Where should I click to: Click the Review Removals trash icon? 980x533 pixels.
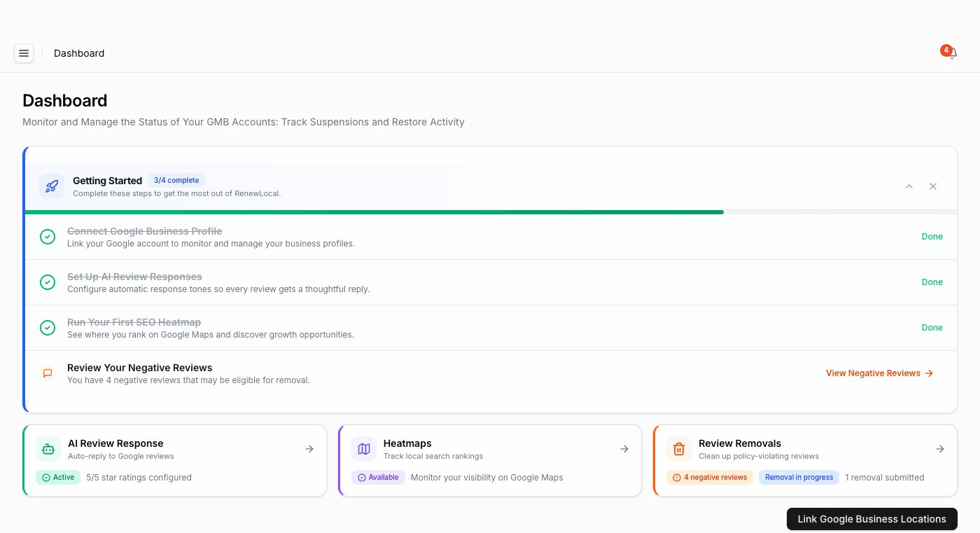pos(679,449)
